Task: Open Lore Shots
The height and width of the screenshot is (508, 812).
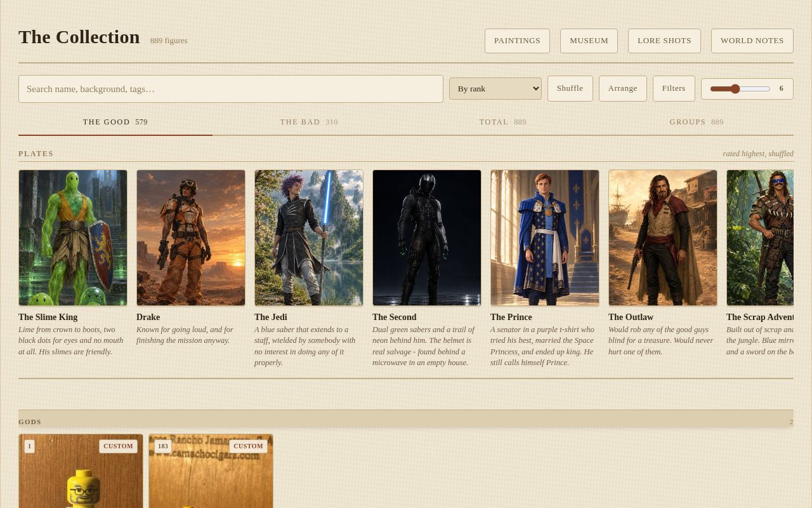Action: [x=664, y=41]
